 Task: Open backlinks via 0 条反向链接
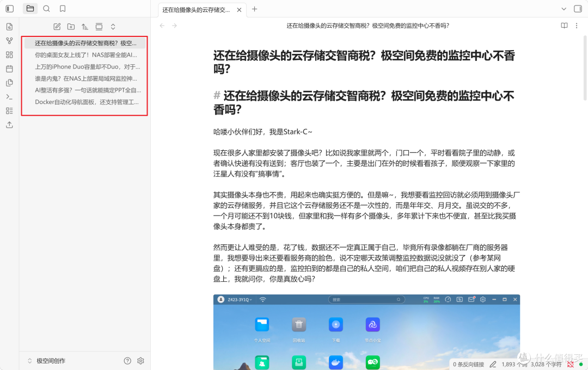point(468,365)
